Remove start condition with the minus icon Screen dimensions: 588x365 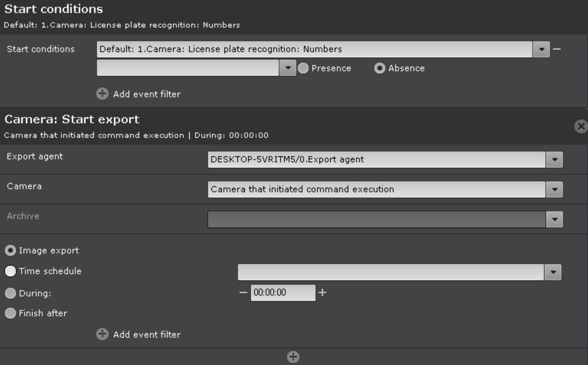pos(557,49)
